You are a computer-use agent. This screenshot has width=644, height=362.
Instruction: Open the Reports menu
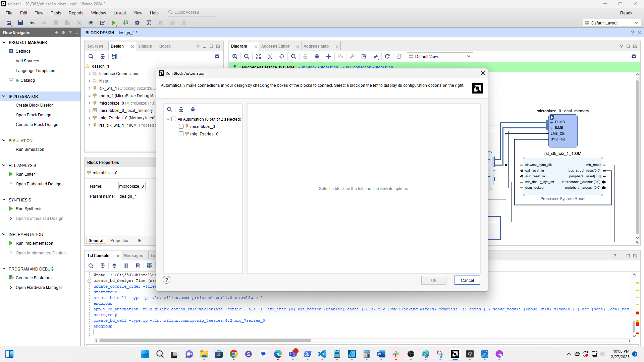76,13
